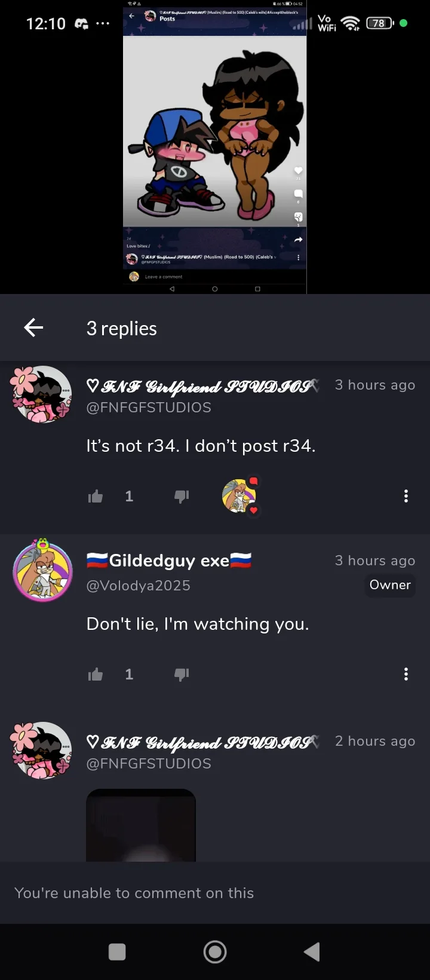Dislike the Gildedguy exe comment
The height and width of the screenshot is (980, 430).
tap(182, 674)
